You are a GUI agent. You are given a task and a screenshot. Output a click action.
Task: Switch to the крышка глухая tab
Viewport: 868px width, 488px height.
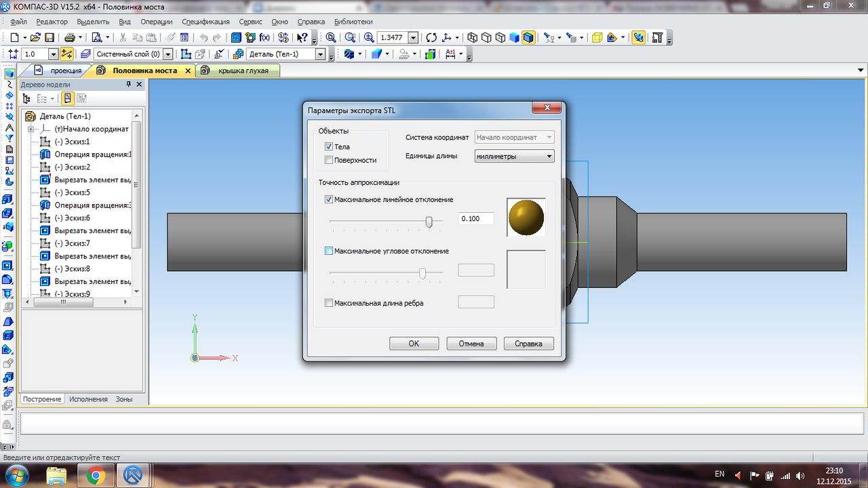pos(243,70)
